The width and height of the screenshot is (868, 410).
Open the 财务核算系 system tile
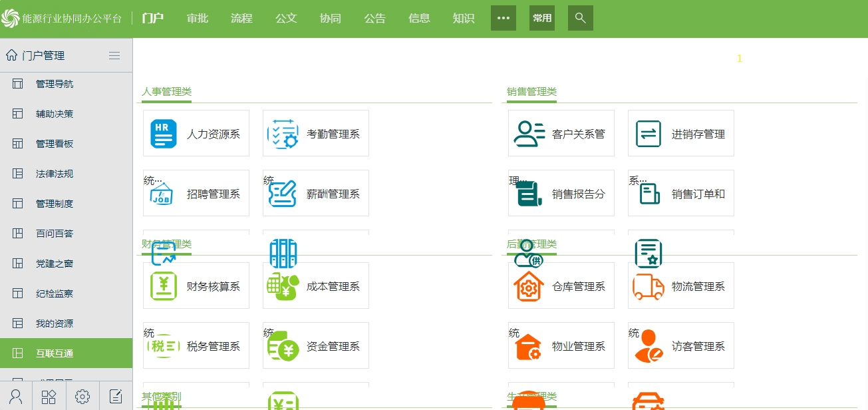[x=196, y=286]
